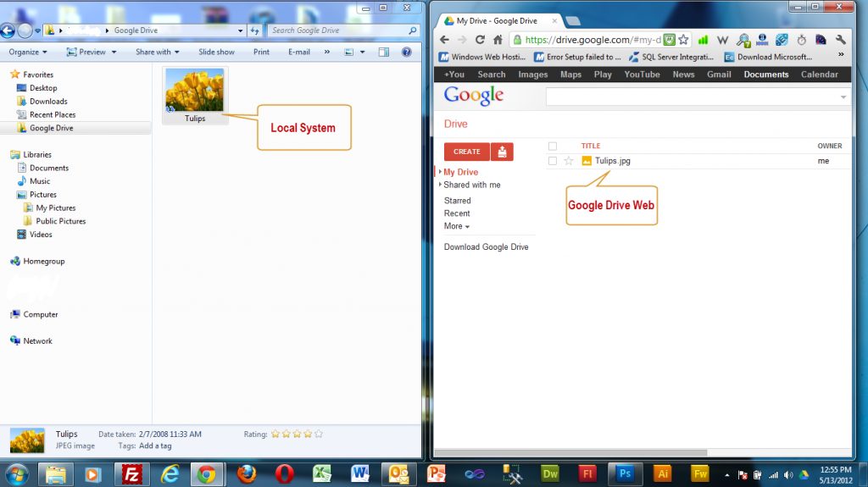The width and height of the screenshot is (868, 487).
Task: Select Calendar in Google top bar
Action: 820,75
